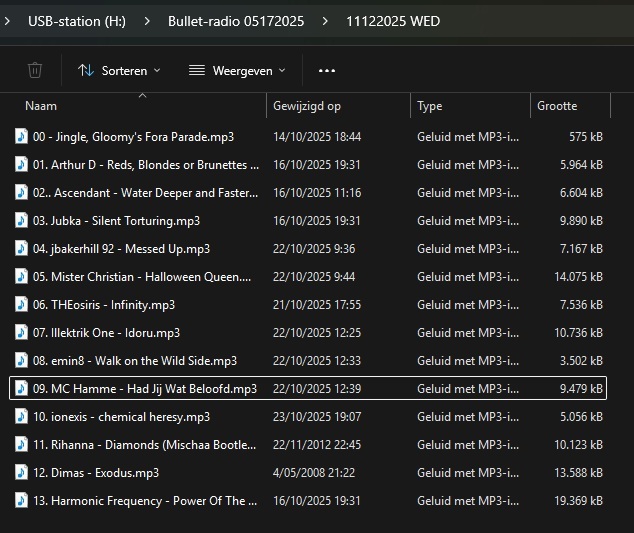Click MP3 icon of 05. Mister Christian file
The height and width of the screenshot is (533, 634).
point(21,276)
